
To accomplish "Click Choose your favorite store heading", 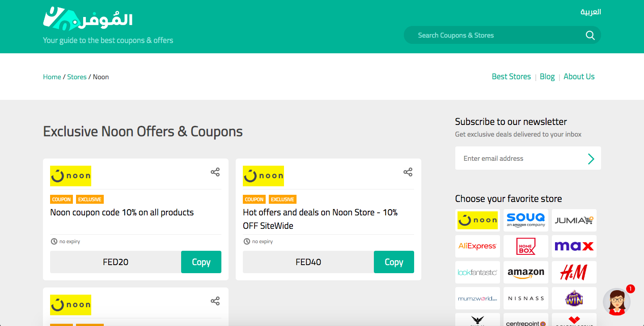I will coord(508,198).
